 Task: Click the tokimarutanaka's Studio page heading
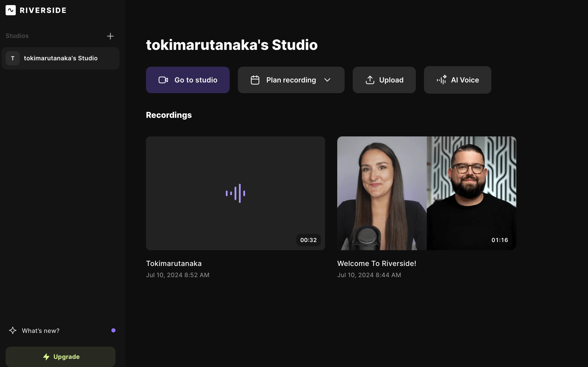[x=232, y=45]
